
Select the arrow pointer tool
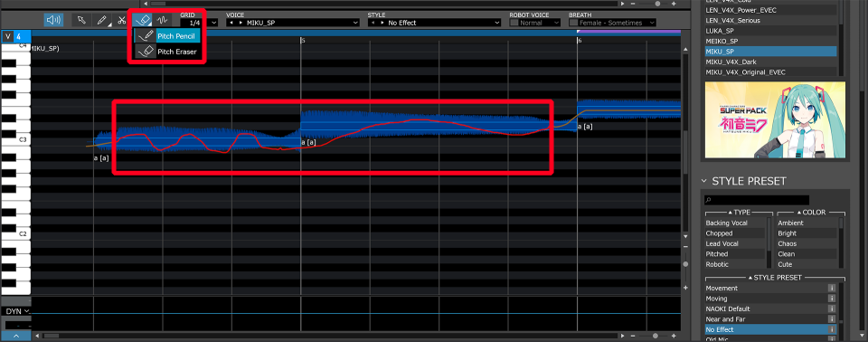[x=81, y=20]
